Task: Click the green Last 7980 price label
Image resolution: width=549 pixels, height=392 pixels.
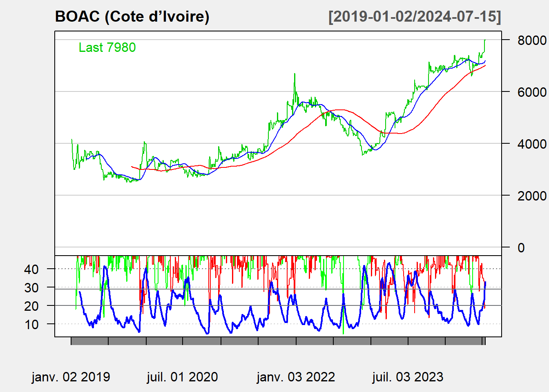Action: 107,47
